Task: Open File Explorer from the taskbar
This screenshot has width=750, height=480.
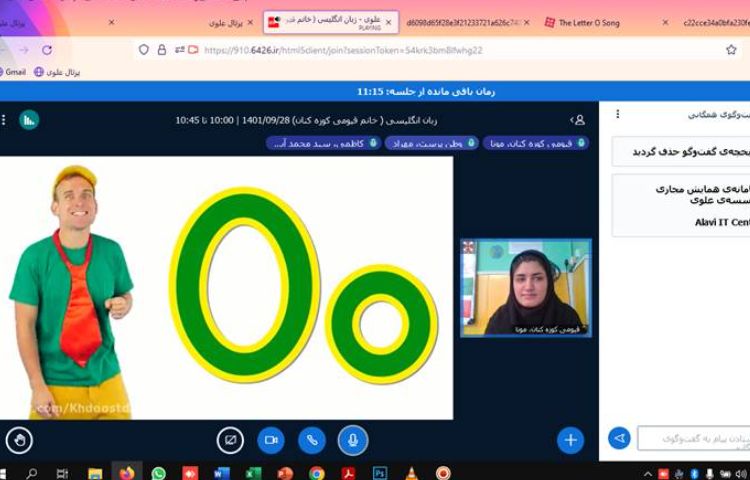Action: pos(95,473)
